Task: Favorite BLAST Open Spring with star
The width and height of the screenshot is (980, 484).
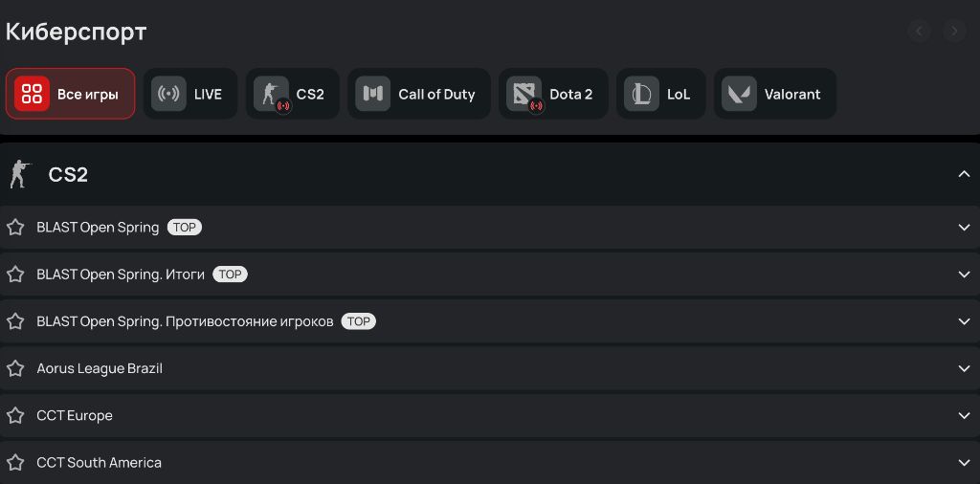Action: [x=15, y=228]
